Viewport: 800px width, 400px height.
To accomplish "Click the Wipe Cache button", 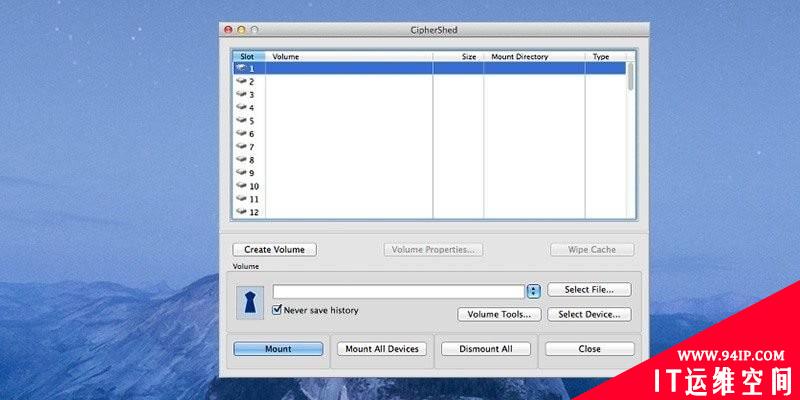I will (x=592, y=249).
